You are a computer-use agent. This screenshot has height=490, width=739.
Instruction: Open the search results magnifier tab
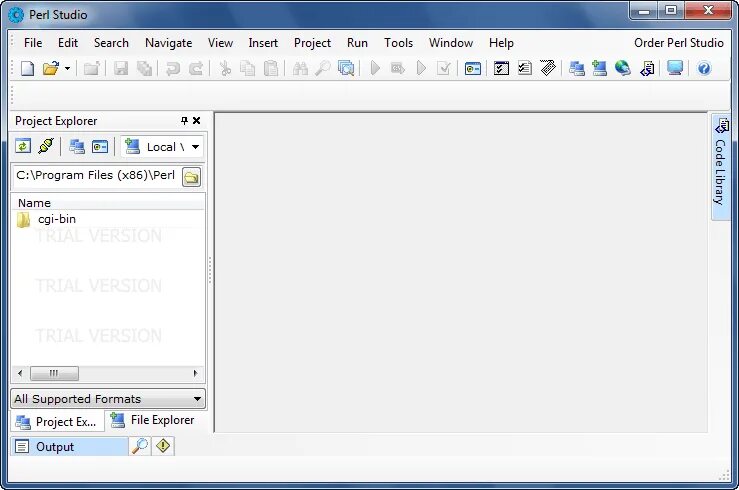(140, 446)
